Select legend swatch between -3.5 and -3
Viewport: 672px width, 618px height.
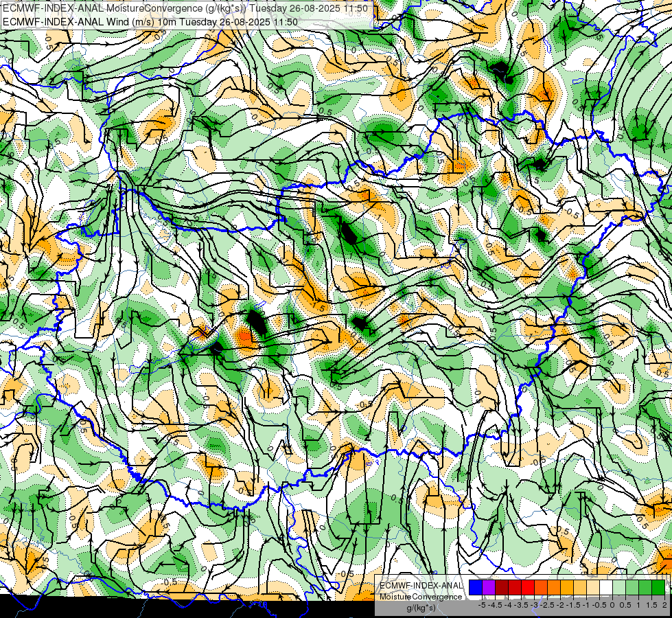(x=528, y=587)
